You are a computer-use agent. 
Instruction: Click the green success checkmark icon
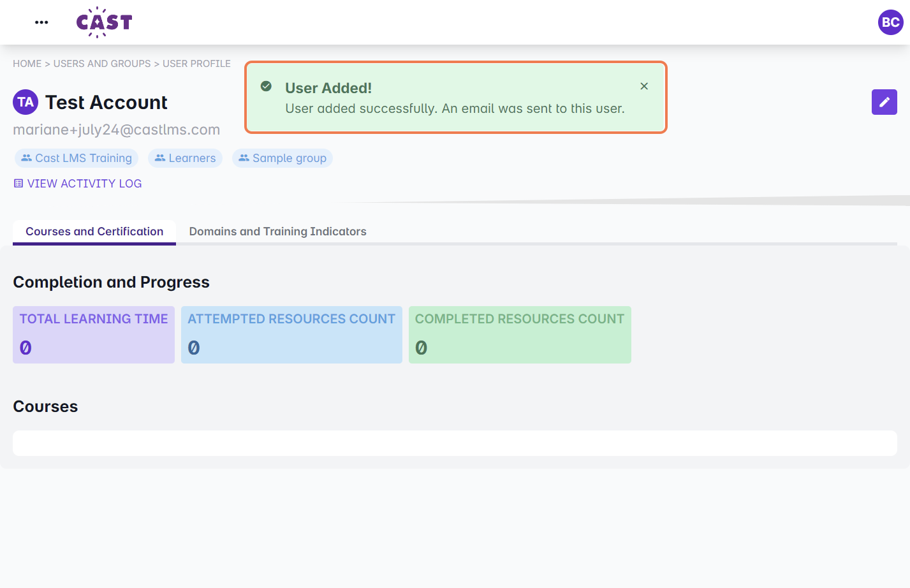[267, 86]
